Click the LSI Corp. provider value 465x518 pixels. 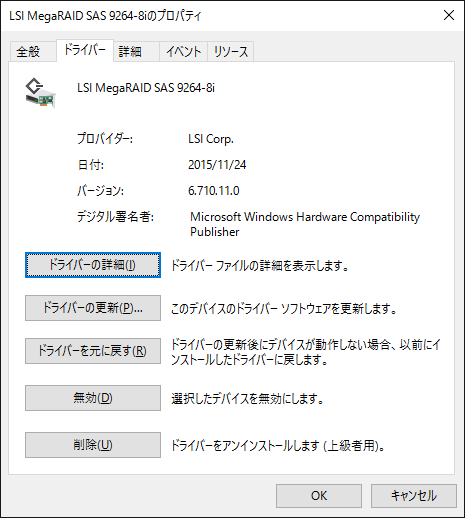211,139
